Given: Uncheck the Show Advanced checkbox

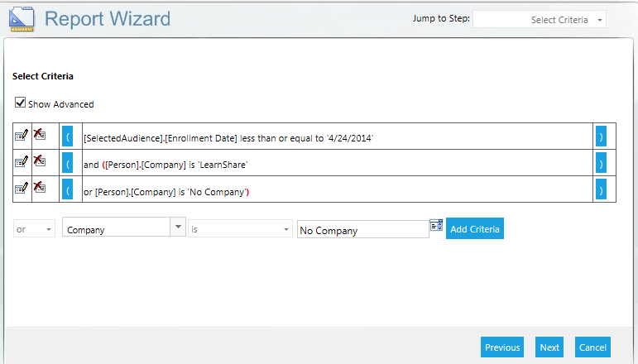Looking at the screenshot, I should click(x=20, y=103).
